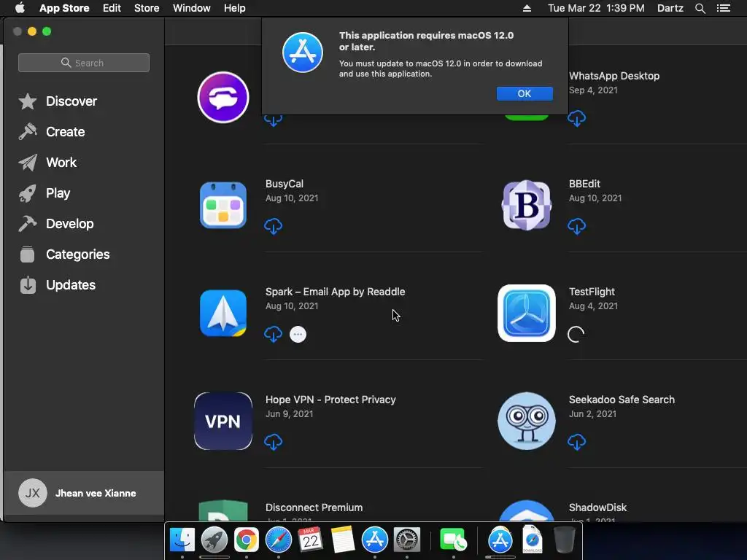Open the App Store menu
The image size is (747, 560).
pos(64,8)
